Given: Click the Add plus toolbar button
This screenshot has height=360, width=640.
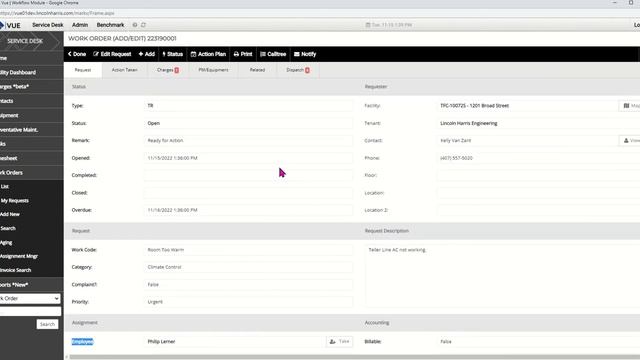Looking at the screenshot, I should tap(147, 54).
